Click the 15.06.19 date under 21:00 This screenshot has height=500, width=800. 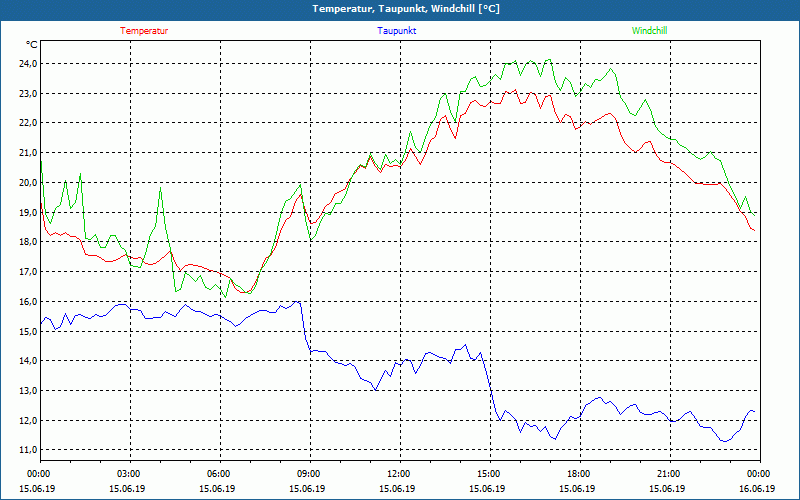[x=667, y=489]
